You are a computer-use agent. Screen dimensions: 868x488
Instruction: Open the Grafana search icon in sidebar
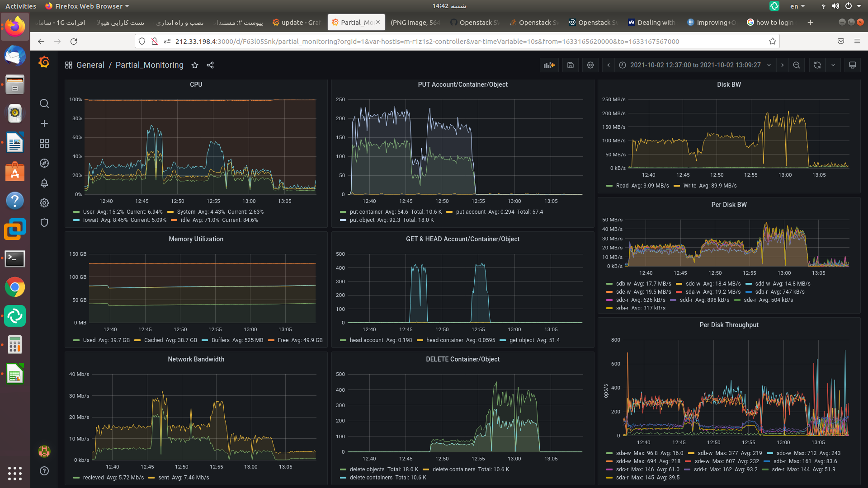pos(44,103)
